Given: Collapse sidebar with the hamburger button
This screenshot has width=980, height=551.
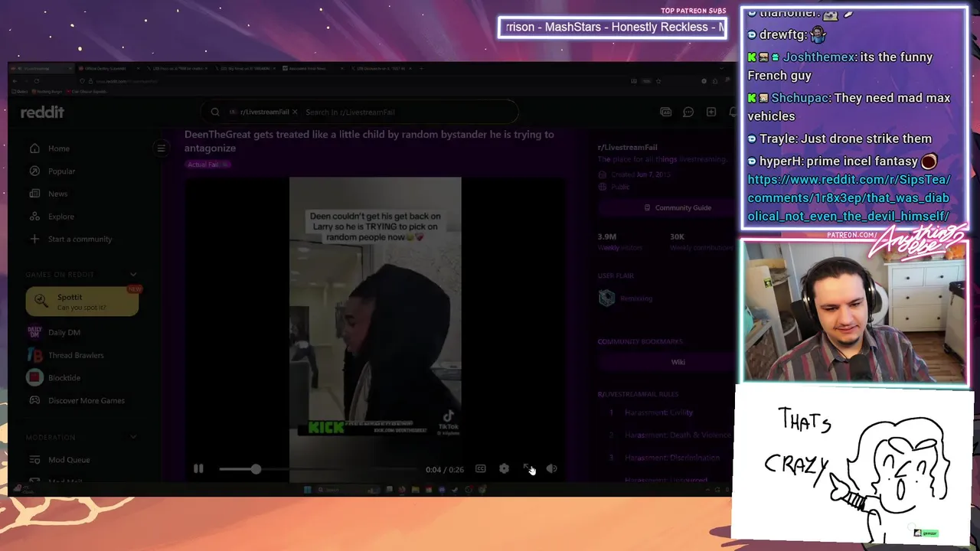Looking at the screenshot, I should (x=161, y=148).
